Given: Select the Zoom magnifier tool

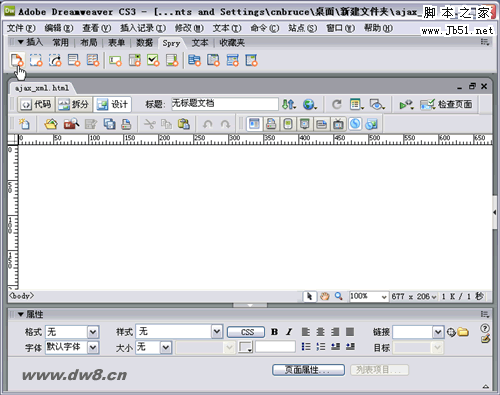Looking at the screenshot, I should 339,296.
